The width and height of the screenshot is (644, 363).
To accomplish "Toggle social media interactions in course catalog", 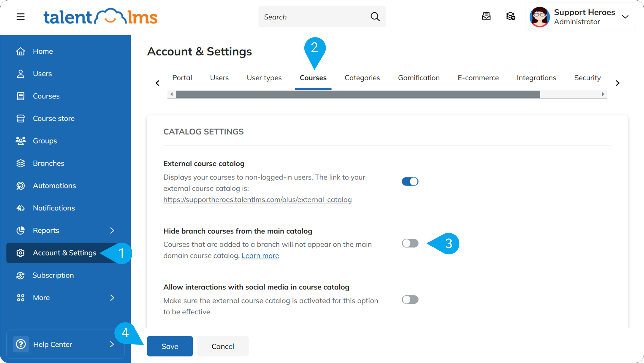I will click(410, 300).
